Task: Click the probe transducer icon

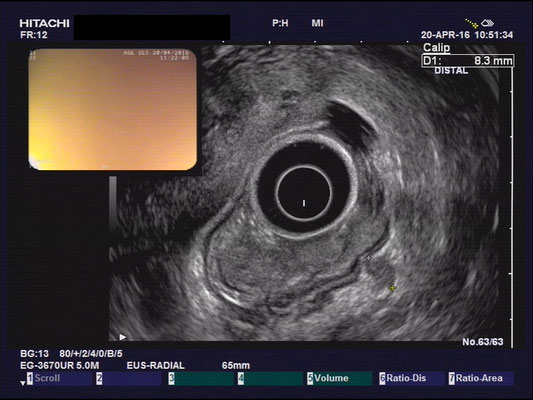Action: 487,23
